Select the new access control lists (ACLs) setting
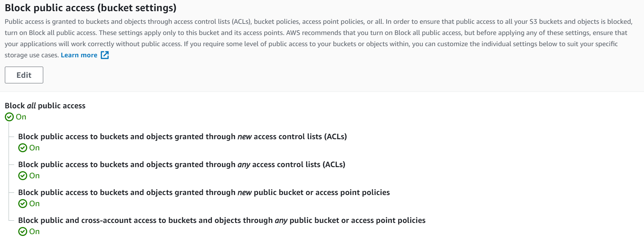 [183, 137]
